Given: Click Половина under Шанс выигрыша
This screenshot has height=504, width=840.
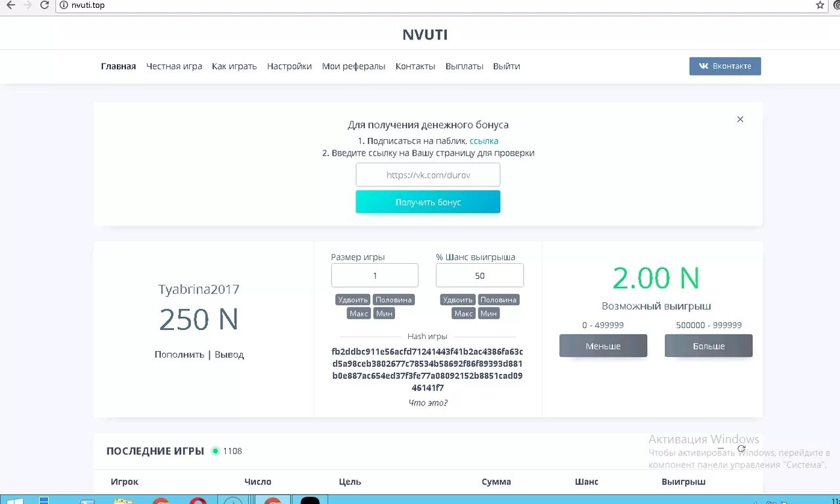Looking at the screenshot, I should pos(499,300).
